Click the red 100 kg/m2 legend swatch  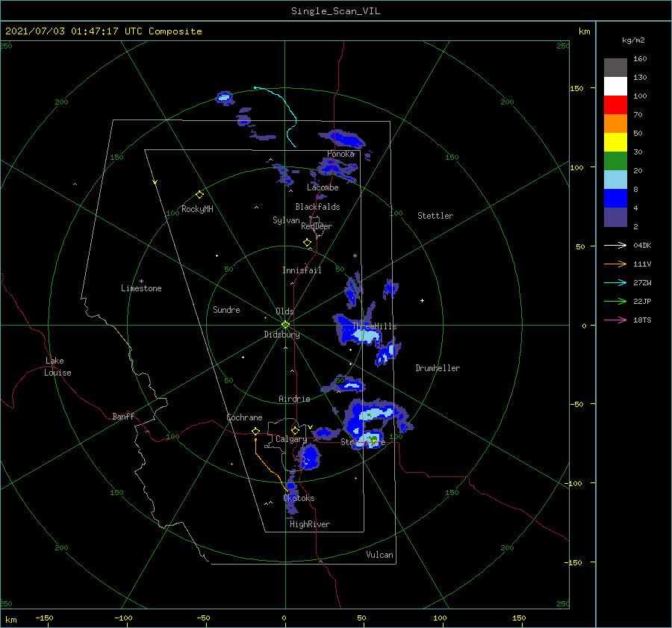pyautogui.click(x=615, y=105)
